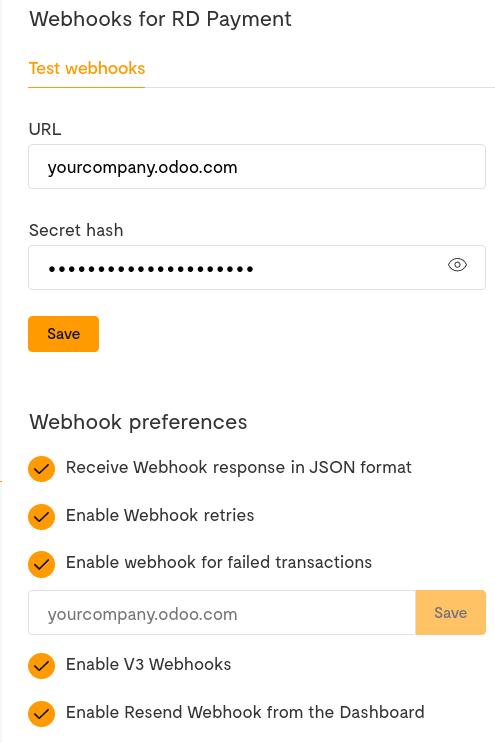Click the 'Secret hash' field label
This screenshot has height=743, width=495.
pos(76,230)
